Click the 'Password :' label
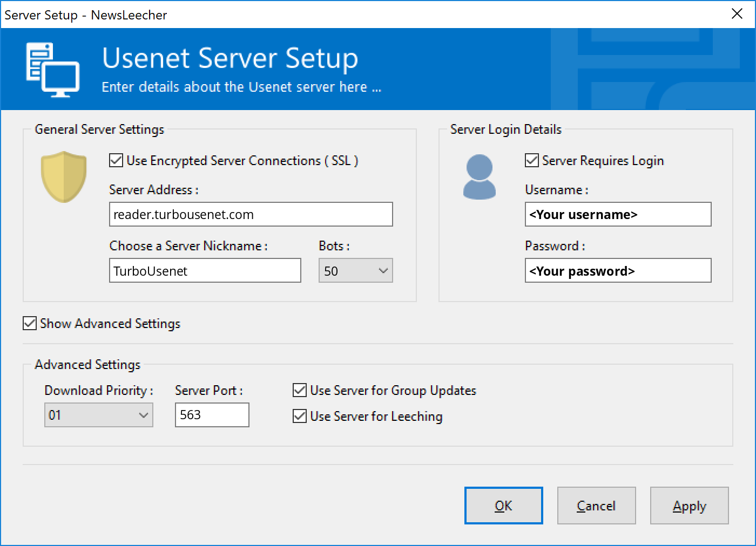Screen dimensions: 756x546 pos(555,246)
